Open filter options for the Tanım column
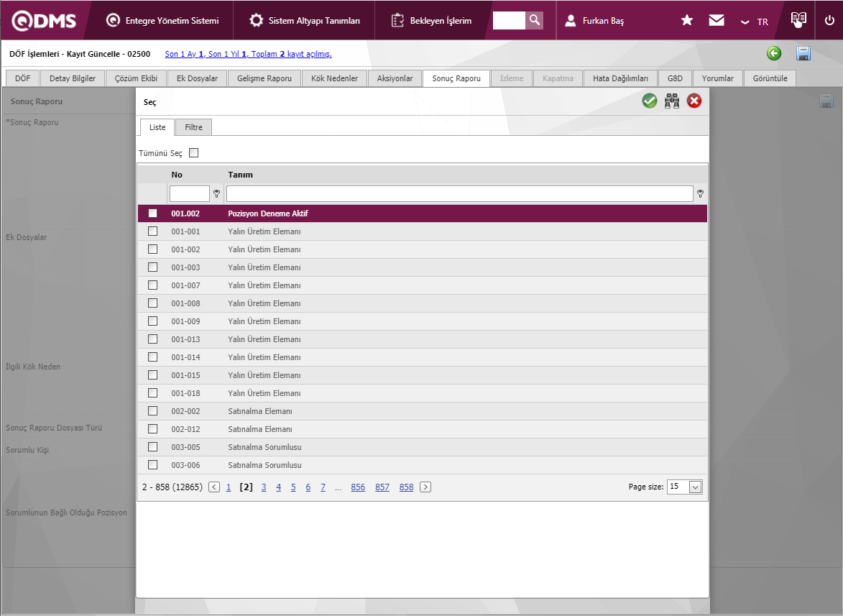This screenshot has height=616, width=843. pyautogui.click(x=700, y=193)
